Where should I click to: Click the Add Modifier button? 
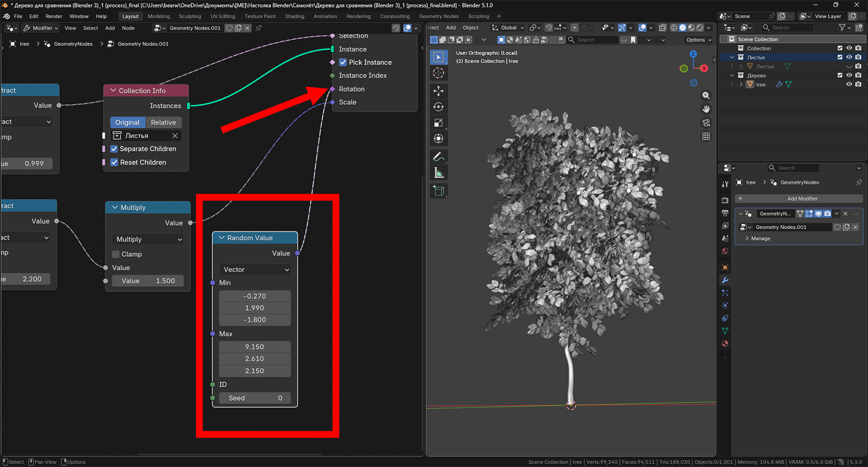802,199
